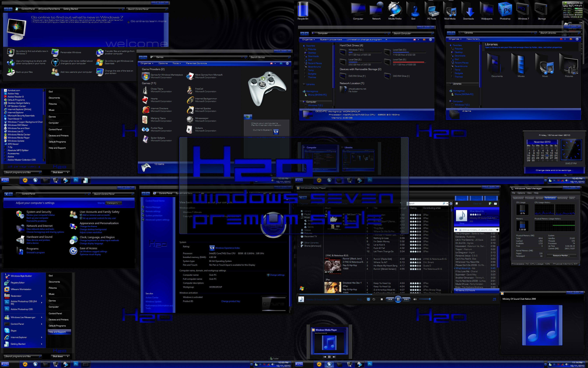Viewport: 588px width, 368px height.
Task: Click the Resource Monitor button
Action: click(561, 255)
